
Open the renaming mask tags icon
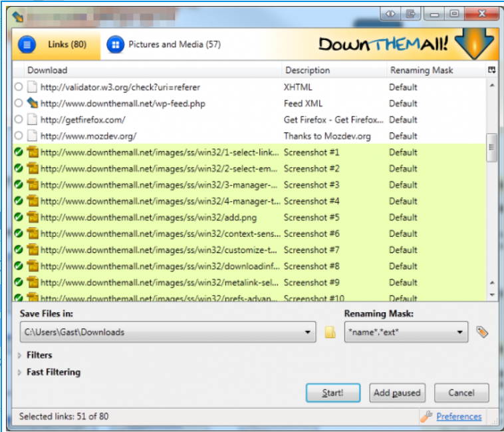tap(482, 332)
